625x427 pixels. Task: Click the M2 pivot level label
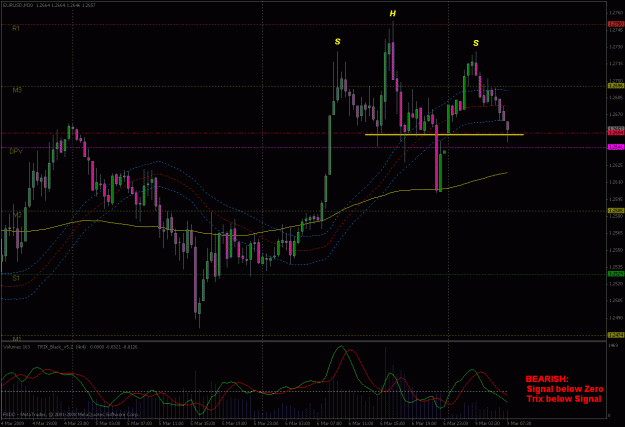pyautogui.click(x=17, y=214)
